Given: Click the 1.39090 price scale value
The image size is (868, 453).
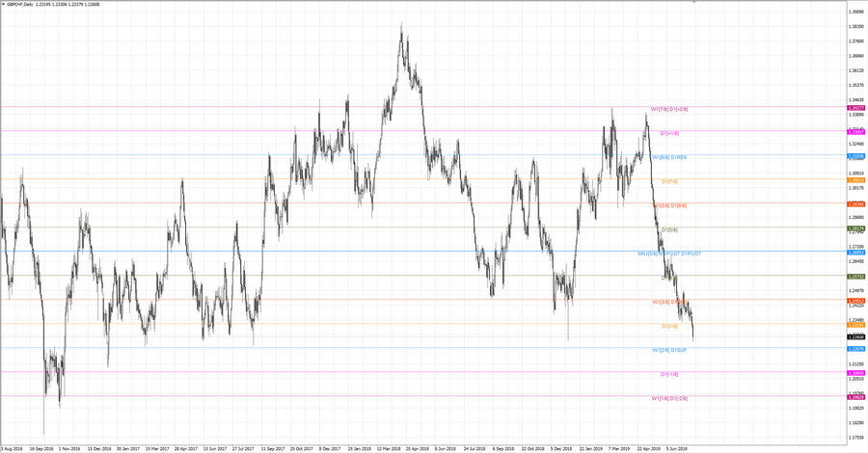Looking at the screenshot, I should click(x=856, y=11).
